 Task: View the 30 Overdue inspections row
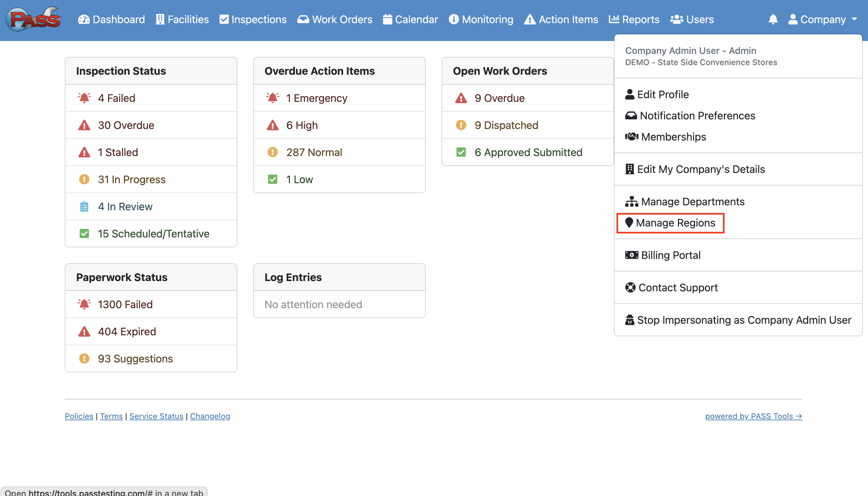tap(126, 125)
